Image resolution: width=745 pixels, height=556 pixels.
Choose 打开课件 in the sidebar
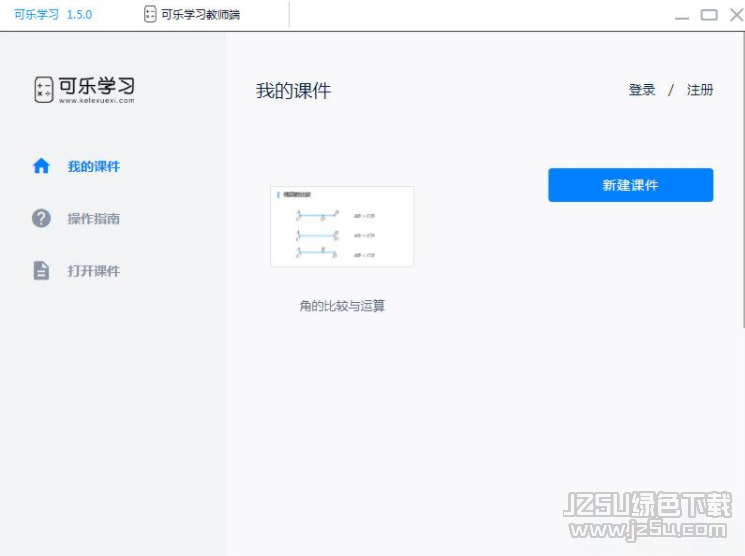tap(94, 271)
